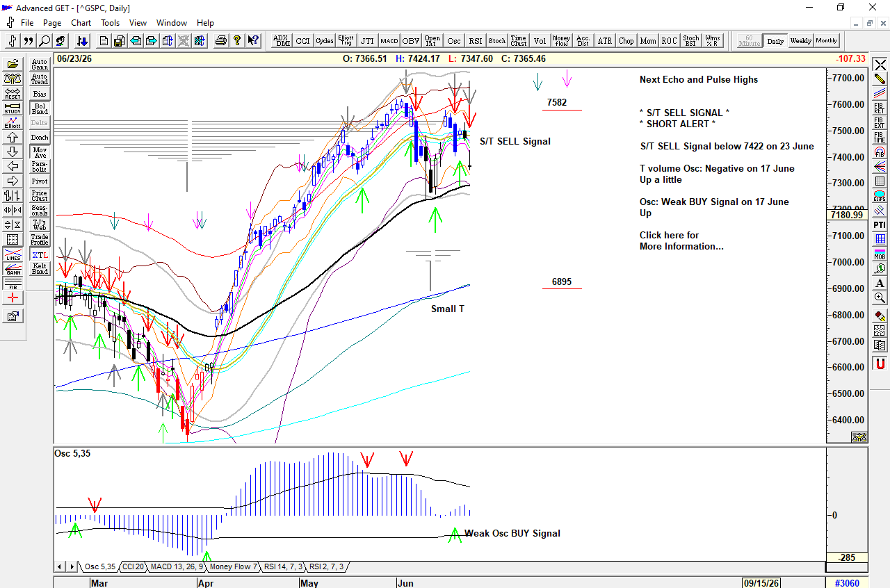
Task: Toggle the Pivot study
Action: [x=40, y=181]
